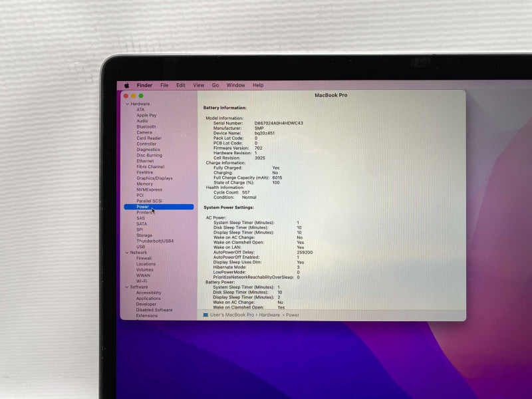Click the laptop icon in path bar

click(x=205, y=315)
